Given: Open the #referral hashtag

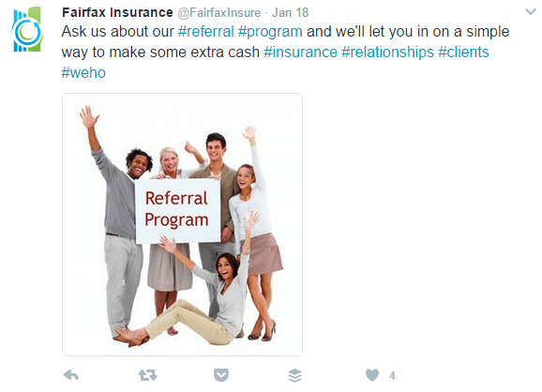Looking at the screenshot, I should (x=206, y=32).
